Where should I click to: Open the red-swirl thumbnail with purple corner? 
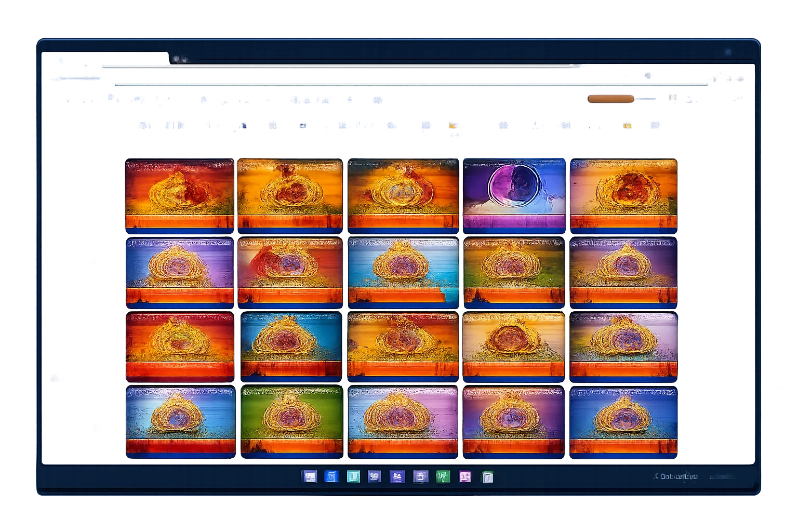pos(290,273)
